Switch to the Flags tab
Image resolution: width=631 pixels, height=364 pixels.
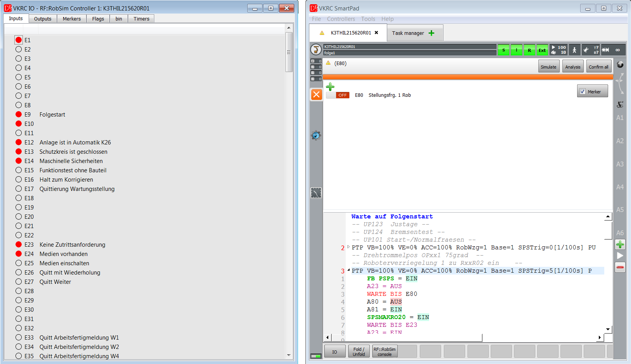(98, 19)
